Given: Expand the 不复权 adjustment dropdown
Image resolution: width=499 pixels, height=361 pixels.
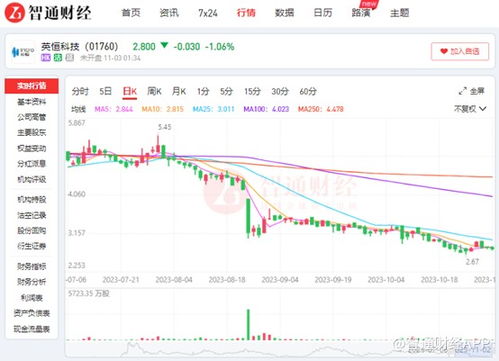Looking at the screenshot, I should click(470, 109).
